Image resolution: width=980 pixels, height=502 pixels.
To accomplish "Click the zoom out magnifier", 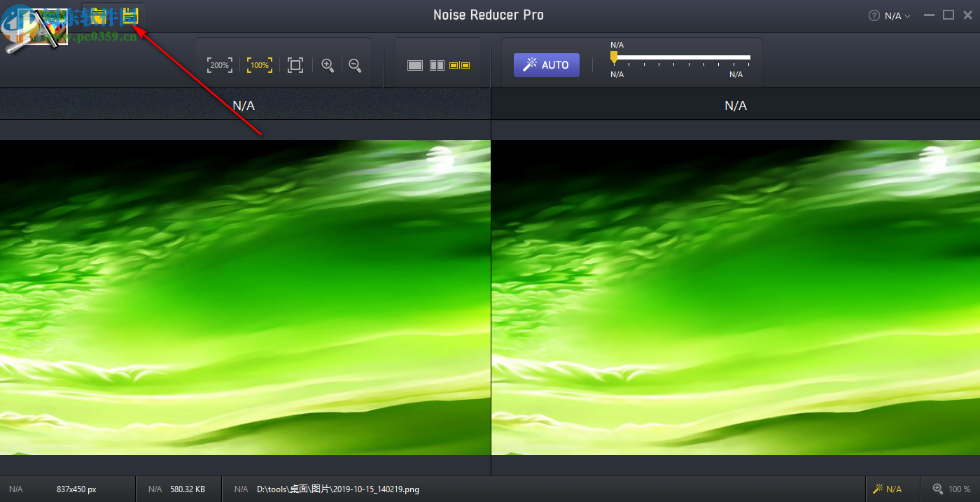I will pyautogui.click(x=355, y=65).
